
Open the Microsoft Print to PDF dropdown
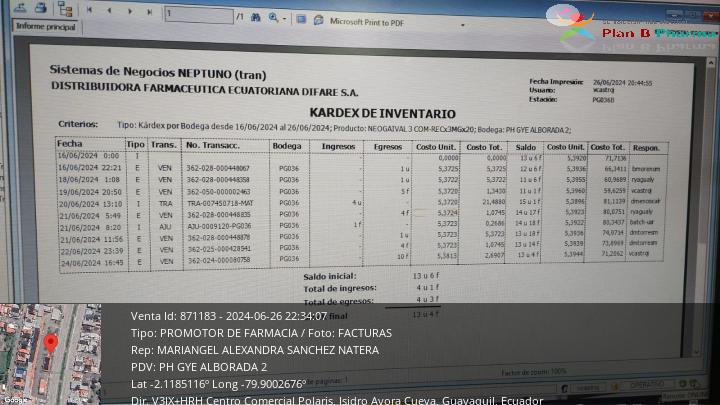click(463, 25)
